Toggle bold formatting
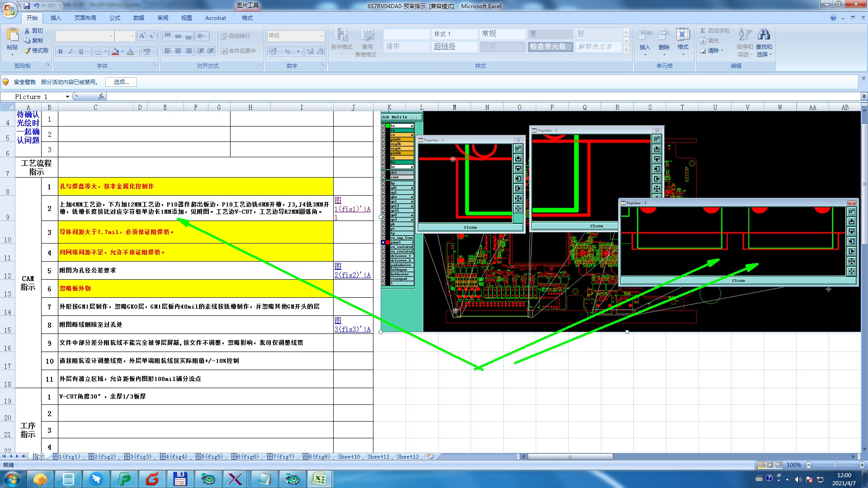868x488 pixels. click(60, 52)
